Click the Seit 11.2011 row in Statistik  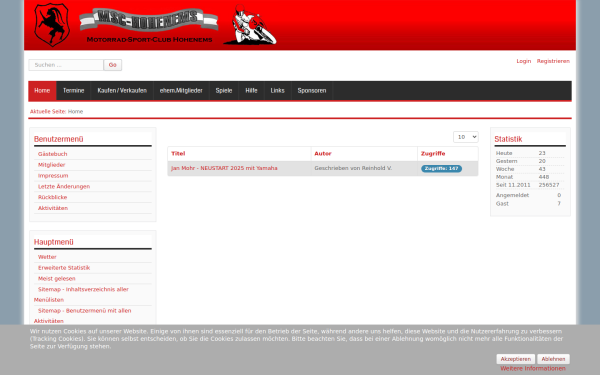coord(530,185)
